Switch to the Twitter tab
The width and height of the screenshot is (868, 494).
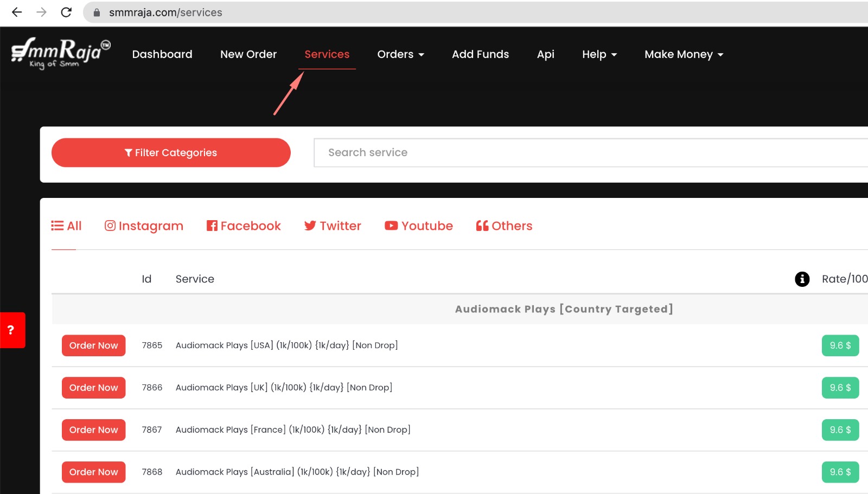tap(333, 226)
